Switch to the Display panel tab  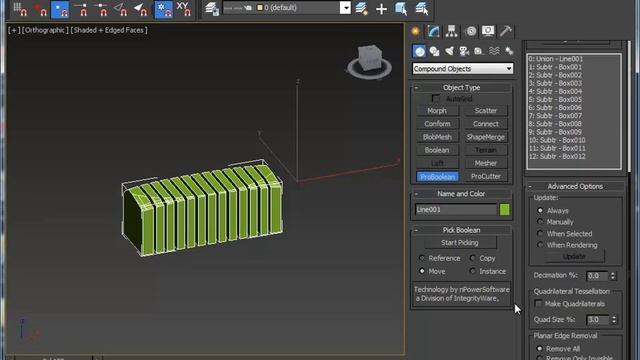point(488,31)
